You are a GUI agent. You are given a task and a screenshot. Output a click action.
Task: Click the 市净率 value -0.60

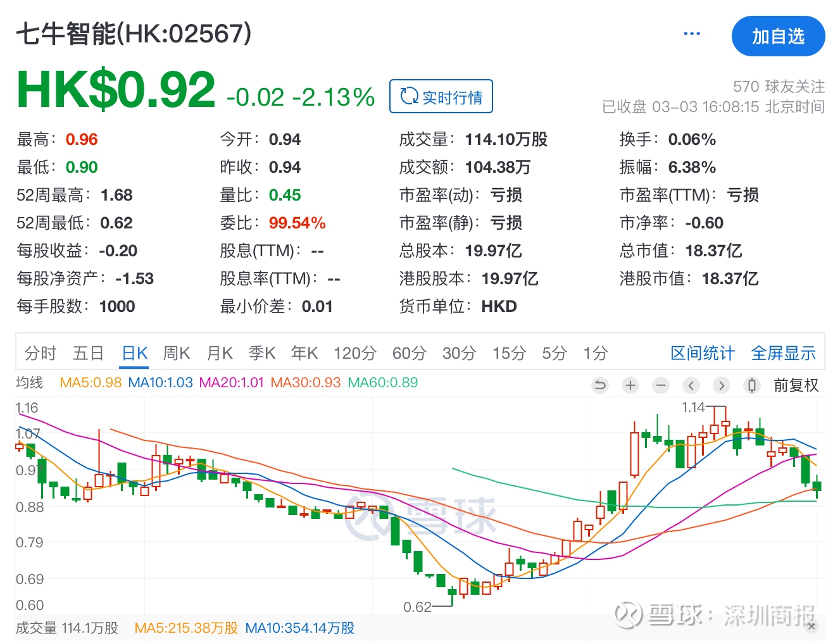[x=704, y=223]
